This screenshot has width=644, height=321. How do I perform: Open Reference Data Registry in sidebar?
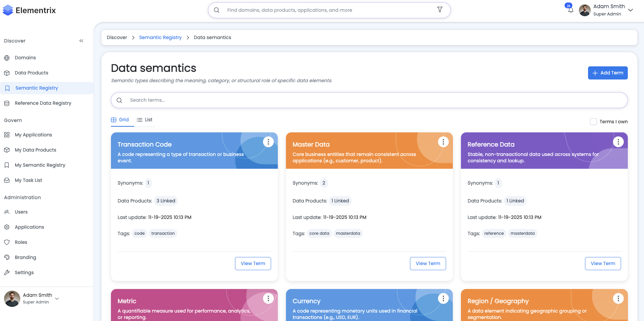(x=43, y=103)
